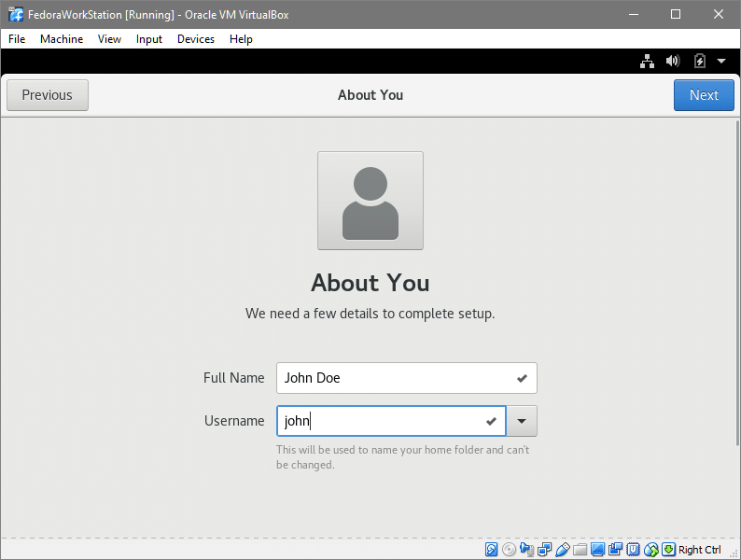
Task: Click the VirtualBox hard disk activity icon
Action: (492, 550)
